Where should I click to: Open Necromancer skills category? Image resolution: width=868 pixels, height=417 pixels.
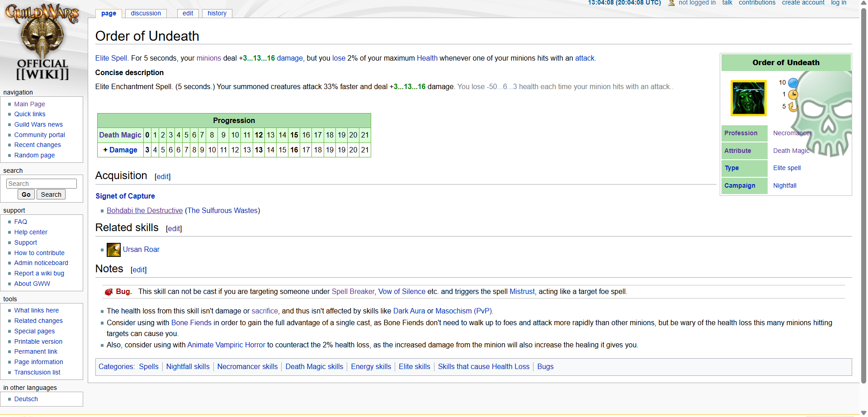click(x=247, y=366)
